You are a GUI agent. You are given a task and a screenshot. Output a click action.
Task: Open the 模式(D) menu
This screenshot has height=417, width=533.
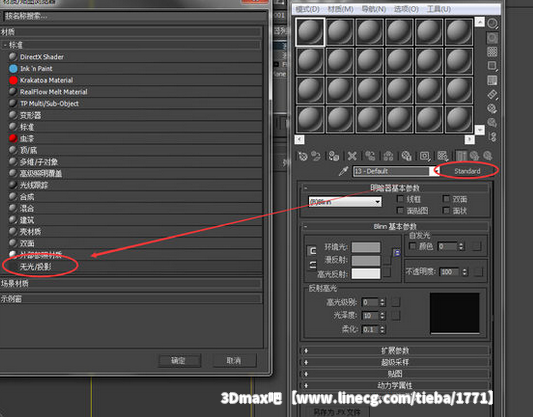pyautogui.click(x=307, y=9)
